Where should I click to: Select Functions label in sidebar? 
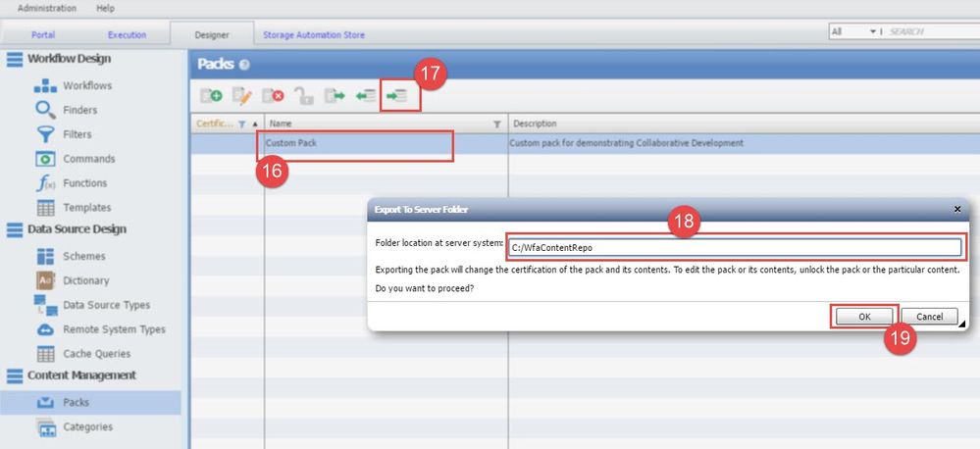click(x=84, y=183)
